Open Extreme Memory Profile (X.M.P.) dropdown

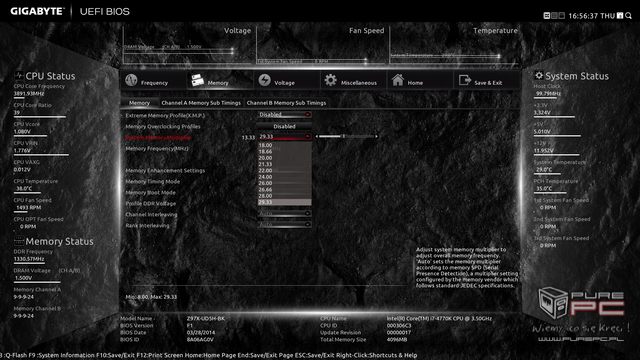(284, 115)
